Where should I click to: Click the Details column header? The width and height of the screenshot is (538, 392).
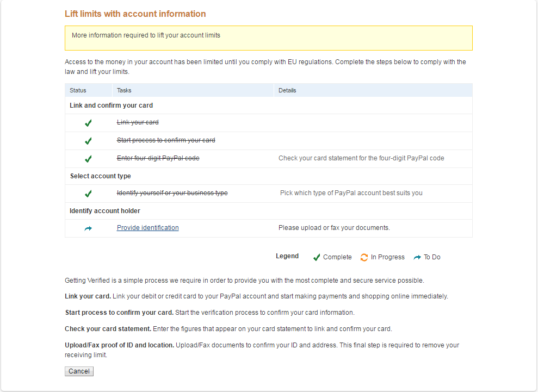click(x=287, y=90)
